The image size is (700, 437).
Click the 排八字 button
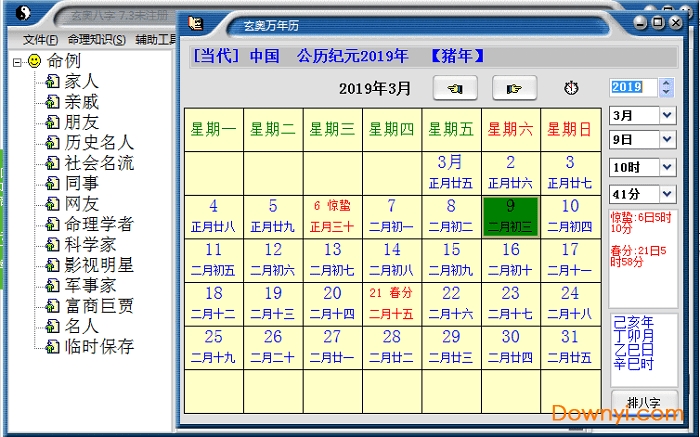click(644, 402)
